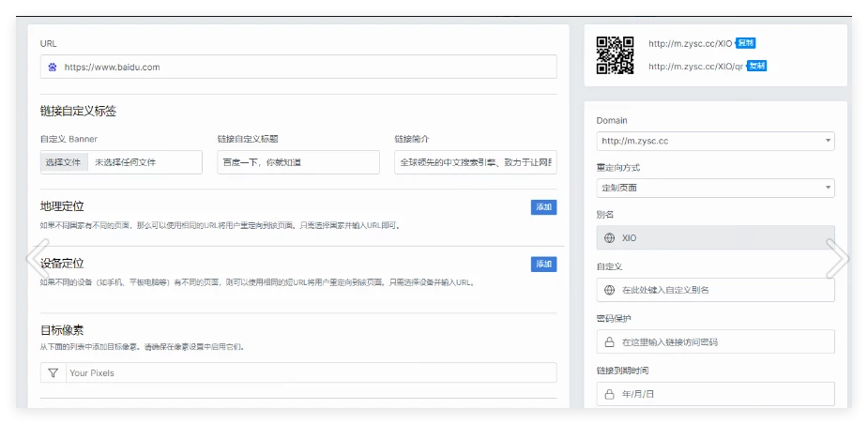
Task: Click the funnel icon beside Your Pixels
Action: pos(53,373)
